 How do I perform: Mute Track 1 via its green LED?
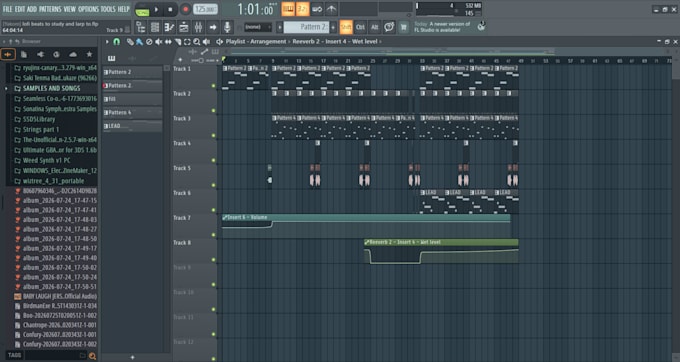tap(213, 86)
